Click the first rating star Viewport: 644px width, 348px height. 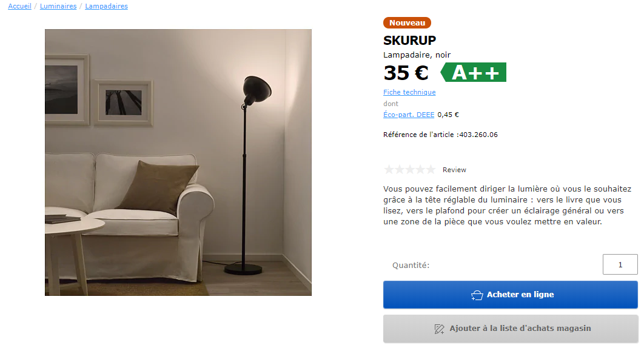pyautogui.click(x=389, y=169)
